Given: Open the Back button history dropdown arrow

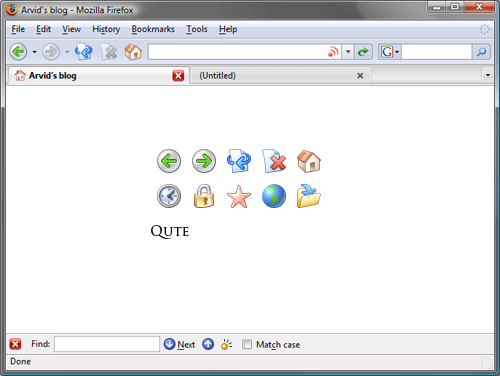Looking at the screenshot, I should coord(34,52).
